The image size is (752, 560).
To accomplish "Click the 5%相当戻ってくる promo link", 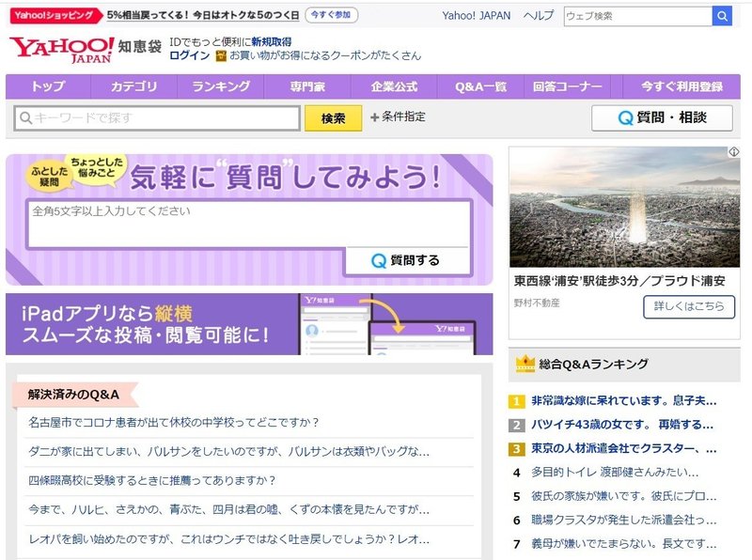I will [203, 15].
